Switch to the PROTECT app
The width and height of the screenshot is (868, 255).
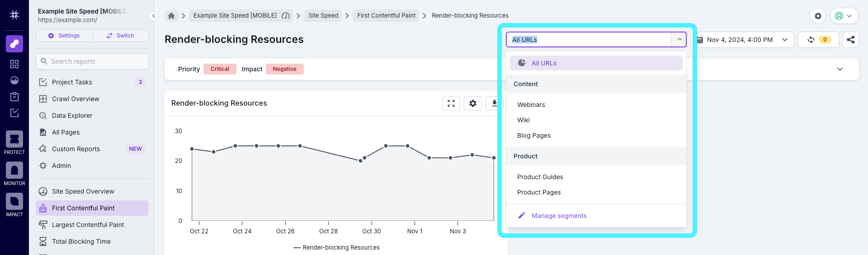[14, 143]
